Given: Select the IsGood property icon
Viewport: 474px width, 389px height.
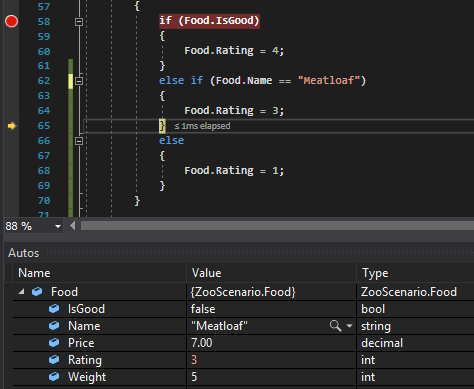Looking at the screenshot, I should tap(54, 309).
